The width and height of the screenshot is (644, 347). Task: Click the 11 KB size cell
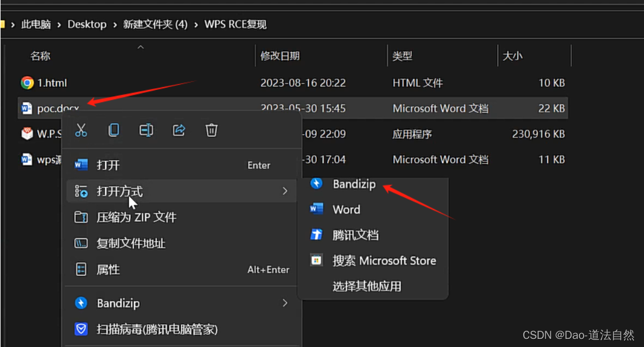click(552, 160)
